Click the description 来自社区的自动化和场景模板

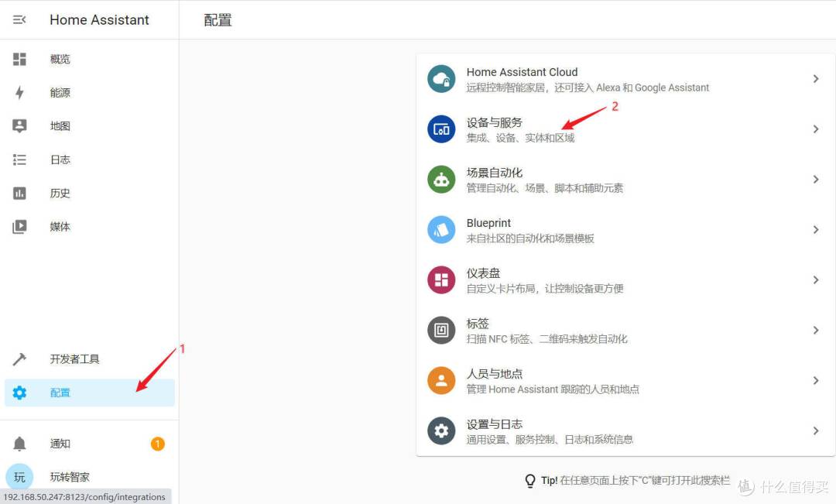pos(530,238)
